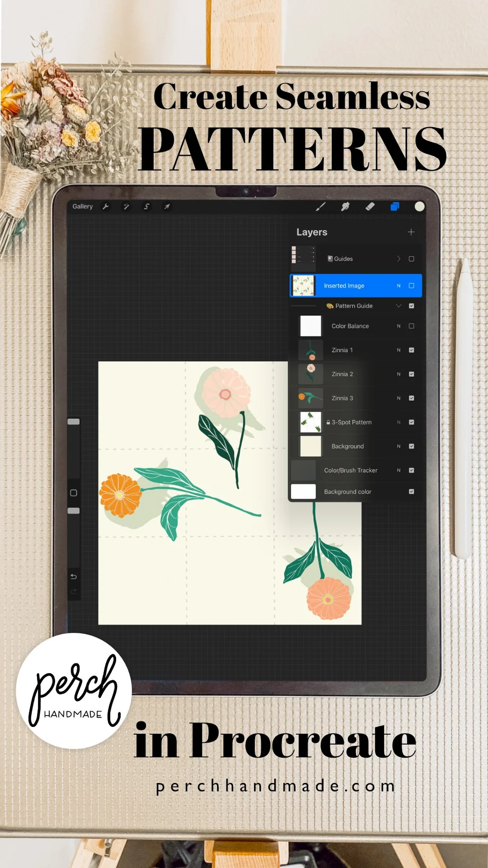Select the Background layer cream thumbnail

310,446
